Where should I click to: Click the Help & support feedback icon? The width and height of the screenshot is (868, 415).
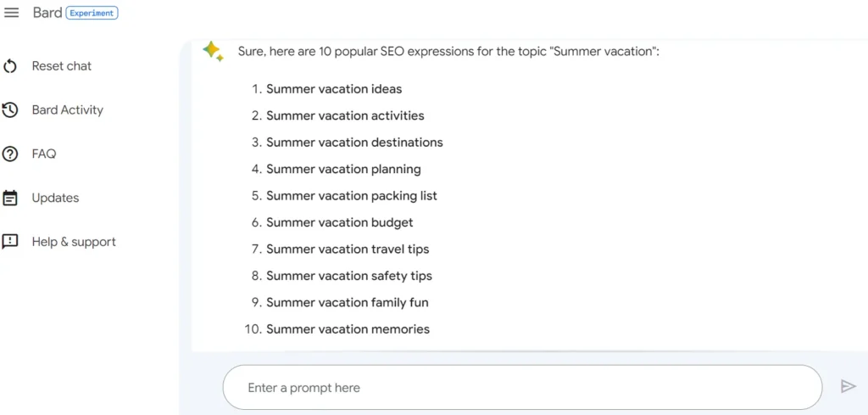point(11,242)
